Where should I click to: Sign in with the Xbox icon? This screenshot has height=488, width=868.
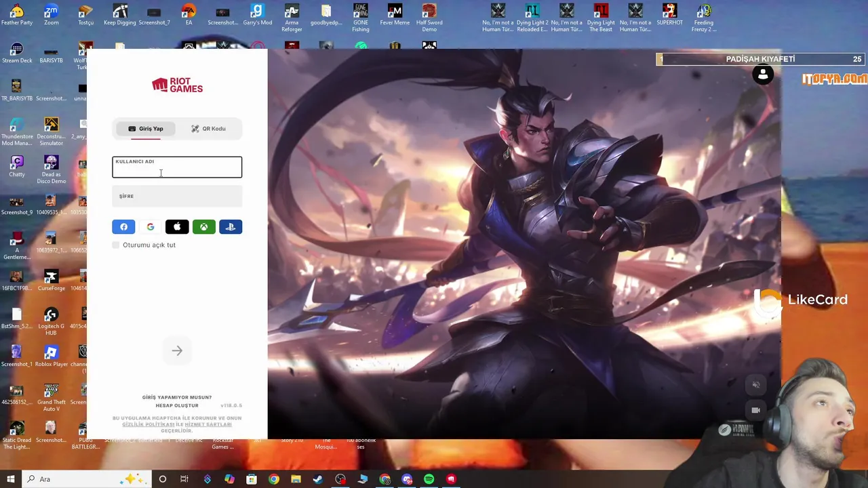(x=203, y=227)
